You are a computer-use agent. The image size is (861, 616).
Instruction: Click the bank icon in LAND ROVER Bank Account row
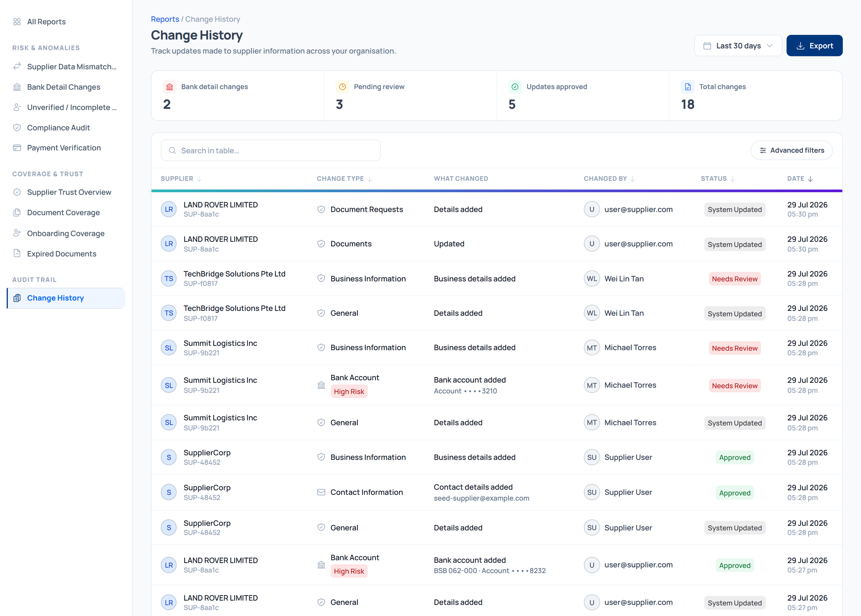pos(321,565)
